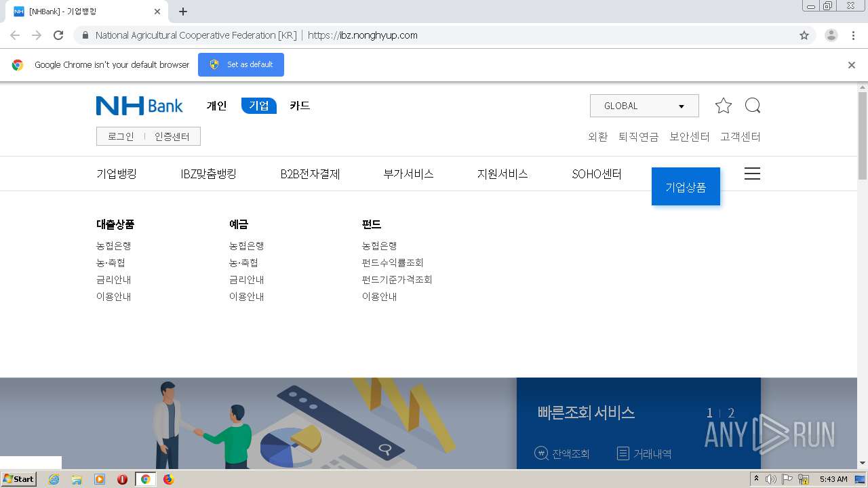The height and width of the screenshot is (488, 868).
Task: Show hidden system tray icons
Action: (x=756, y=479)
